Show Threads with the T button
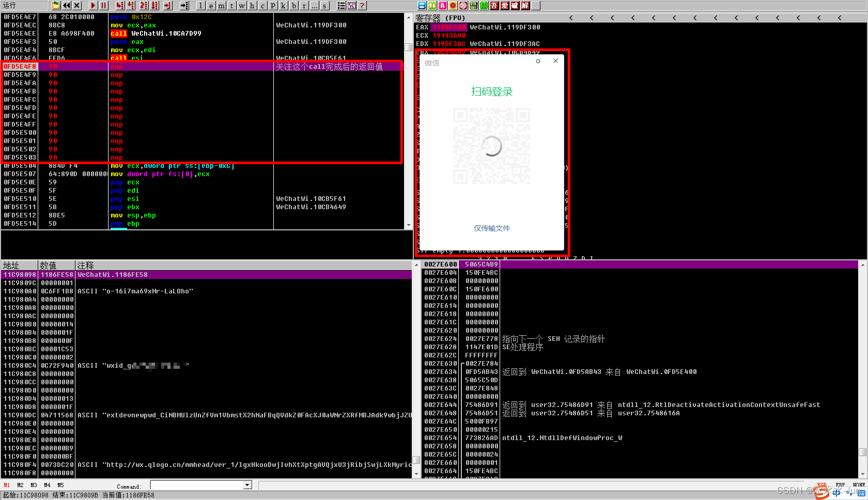The image size is (868, 500). (231, 6)
